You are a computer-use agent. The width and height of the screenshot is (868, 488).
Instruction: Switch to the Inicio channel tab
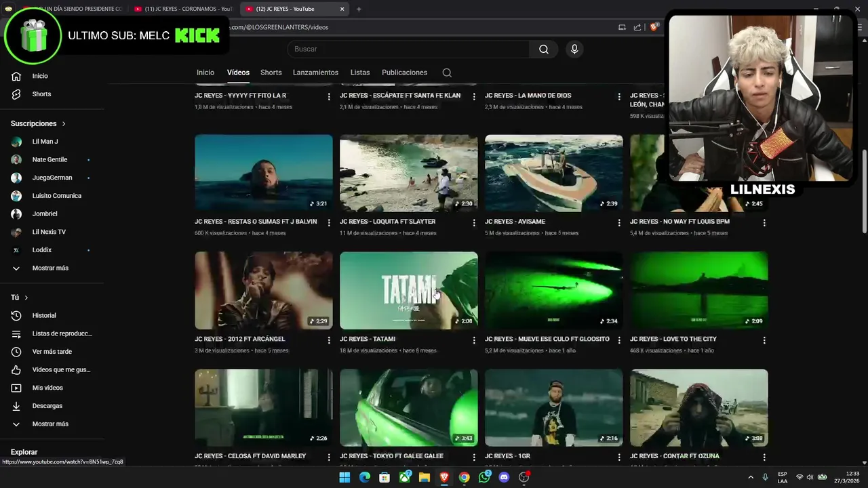coord(205,73)
